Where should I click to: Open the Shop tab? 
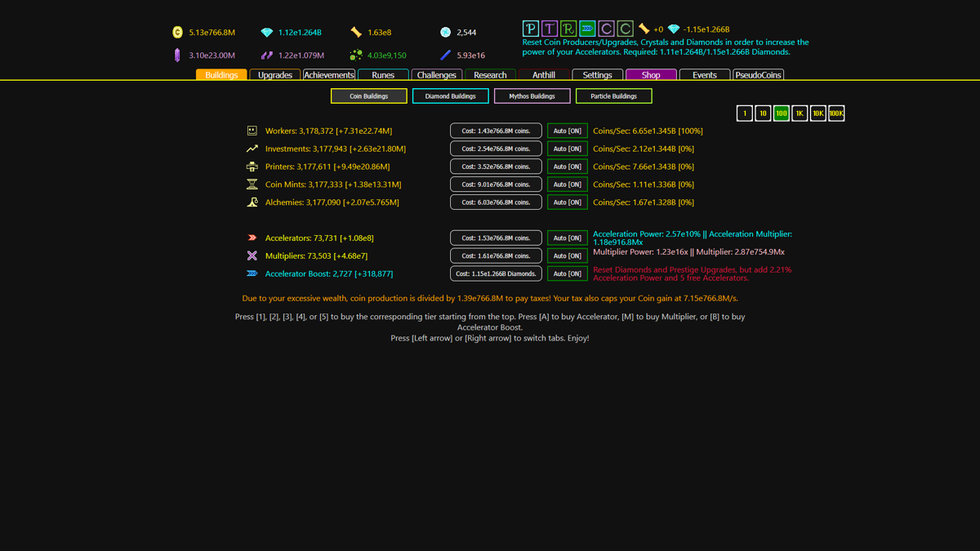[x=650, y=74]
